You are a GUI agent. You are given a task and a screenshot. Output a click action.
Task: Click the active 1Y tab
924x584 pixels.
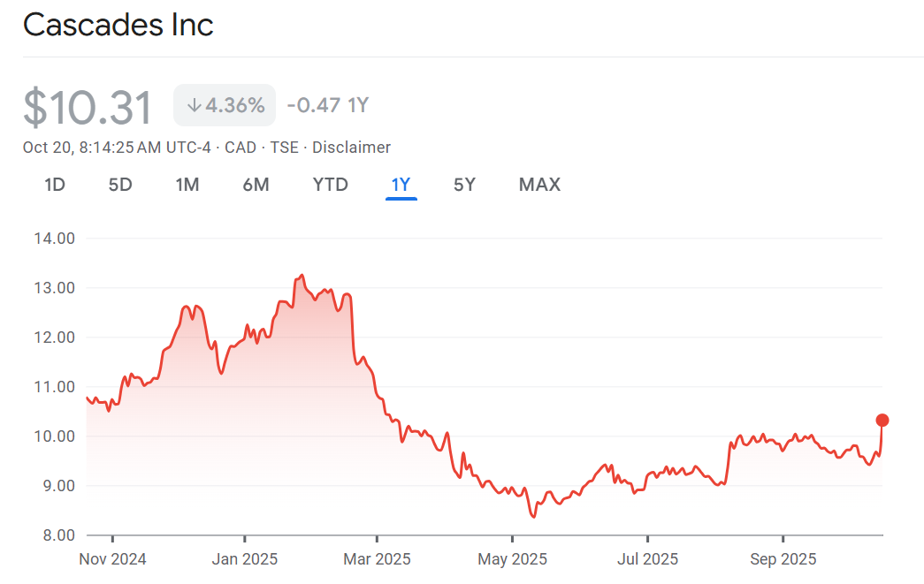401,185
